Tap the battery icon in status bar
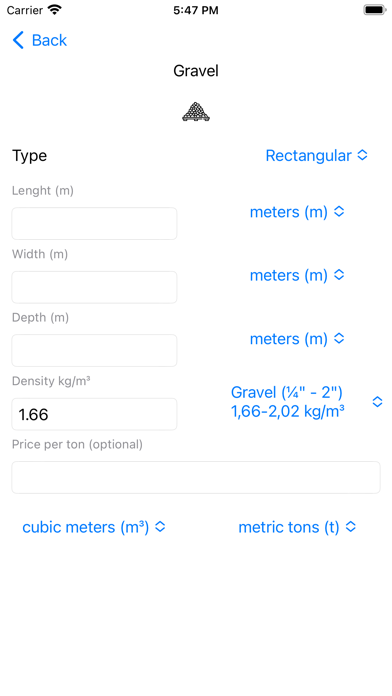 374,10
